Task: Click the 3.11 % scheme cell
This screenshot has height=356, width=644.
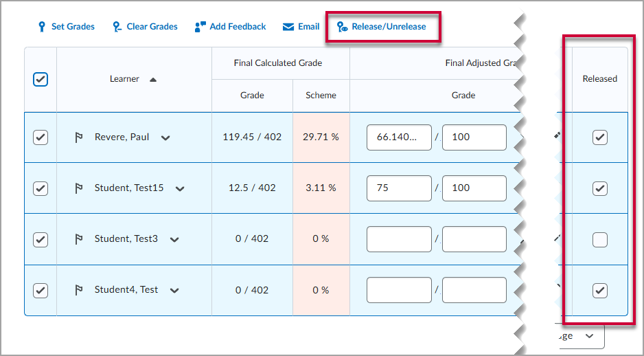Action: (x=321, y=188)
